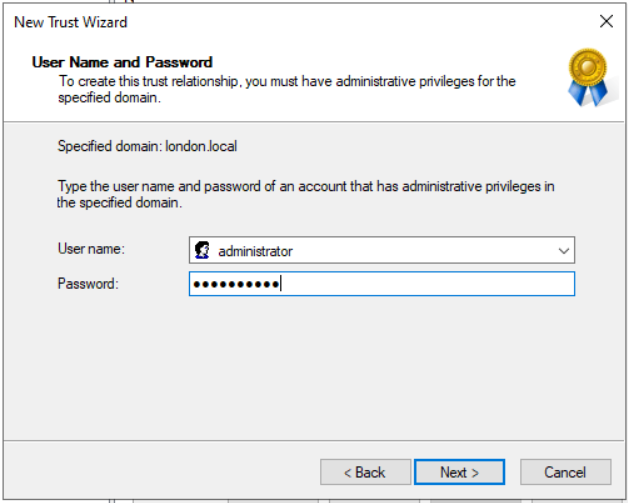
Task: Close the New Trust Wizard window
Action: point(605,21)
